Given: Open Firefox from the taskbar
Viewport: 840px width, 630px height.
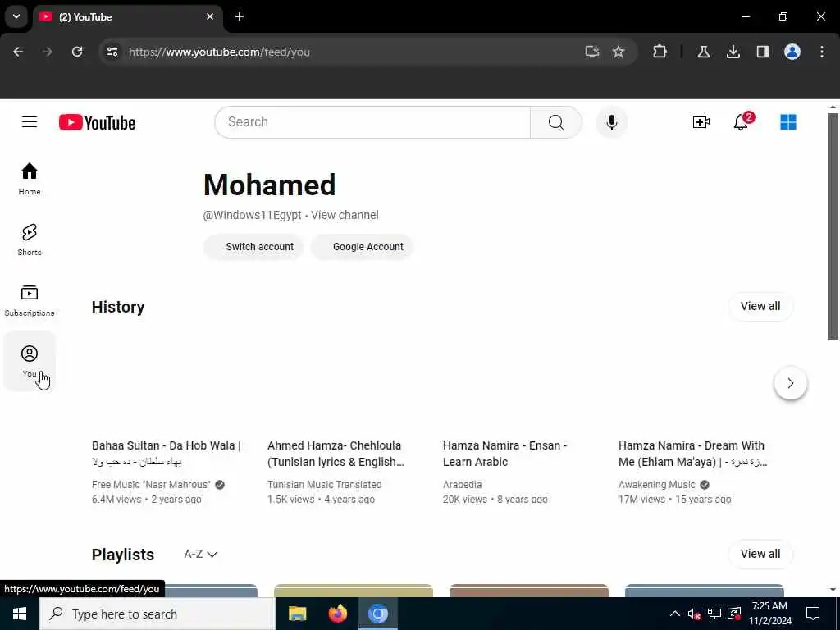Looking at the screenshot, I should (x=337, y=614).
